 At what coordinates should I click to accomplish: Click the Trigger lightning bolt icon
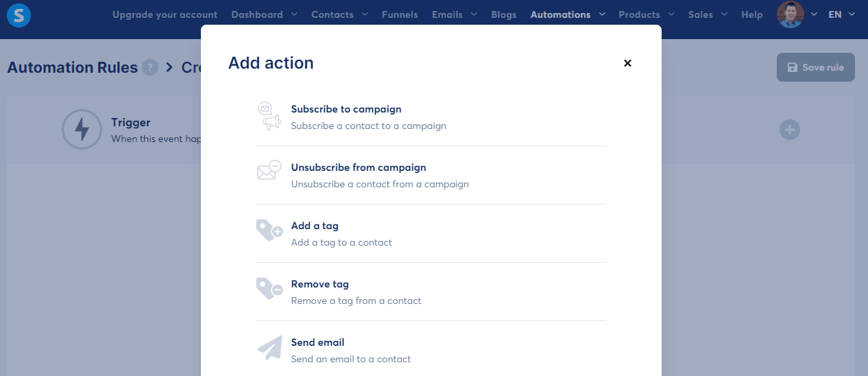pos(82,129)
